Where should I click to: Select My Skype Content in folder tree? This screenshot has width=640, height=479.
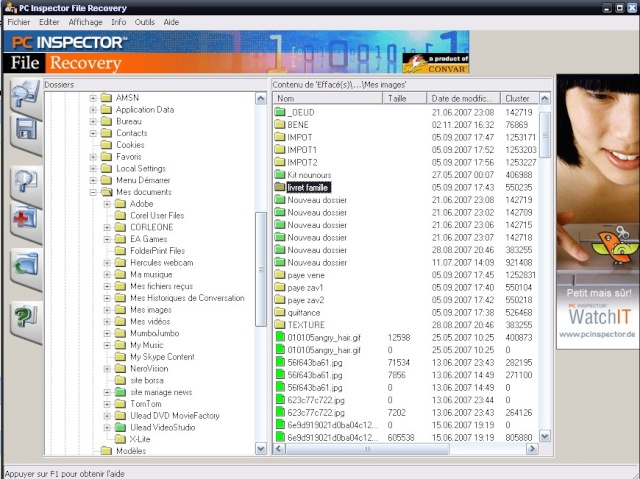(162, 357)
